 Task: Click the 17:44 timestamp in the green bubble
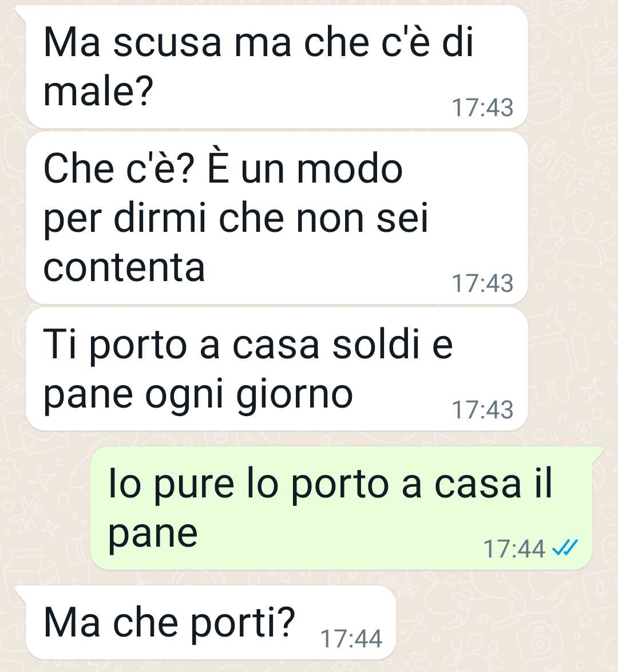tap(514, 548)
